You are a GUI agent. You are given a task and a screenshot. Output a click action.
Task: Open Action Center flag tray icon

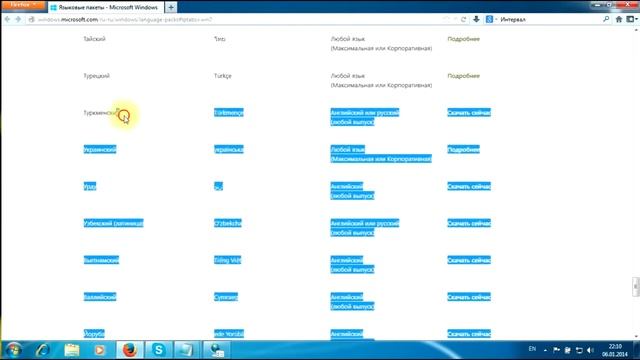pyautogui.click(x=556, y=350)
